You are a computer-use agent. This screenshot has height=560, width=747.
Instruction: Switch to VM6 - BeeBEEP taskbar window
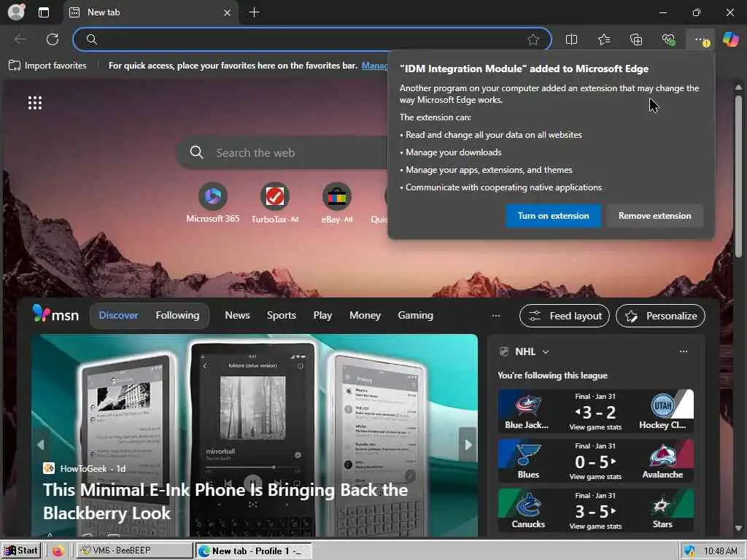click(x=134, y=551)
